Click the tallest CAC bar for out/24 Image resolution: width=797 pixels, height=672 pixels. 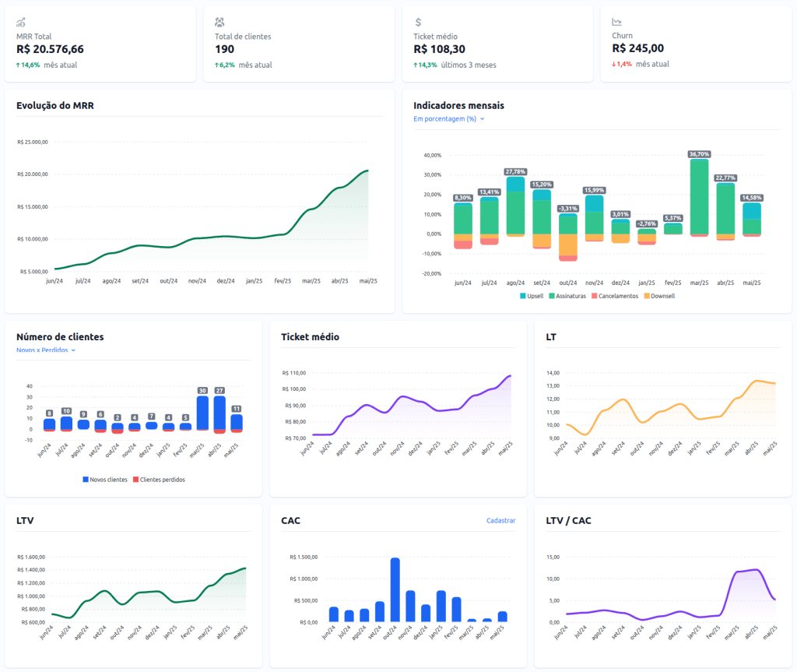395,589
